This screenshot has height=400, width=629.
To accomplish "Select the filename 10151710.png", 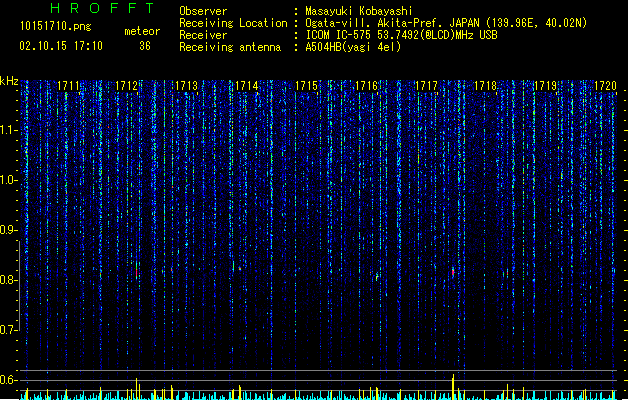I will 56,26.
